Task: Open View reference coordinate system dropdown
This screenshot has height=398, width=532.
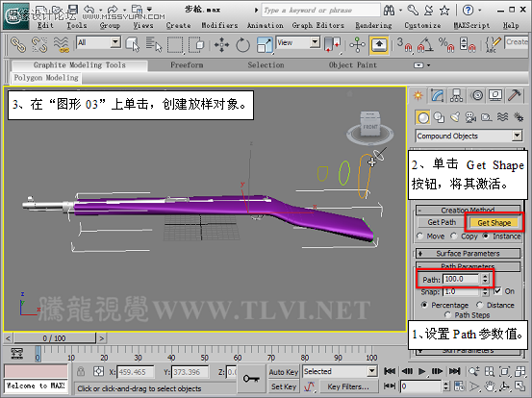Action: pos(315,42)
